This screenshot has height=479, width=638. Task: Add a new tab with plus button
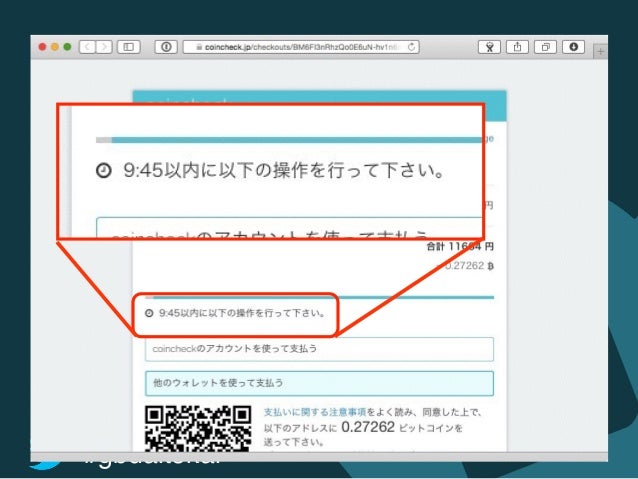click(x=601, y=52)
